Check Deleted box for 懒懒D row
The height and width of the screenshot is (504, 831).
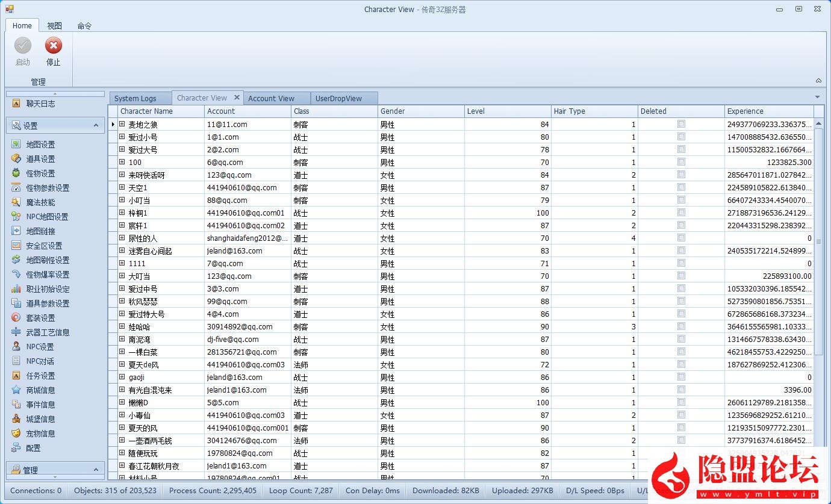click(x=681, y=402)
